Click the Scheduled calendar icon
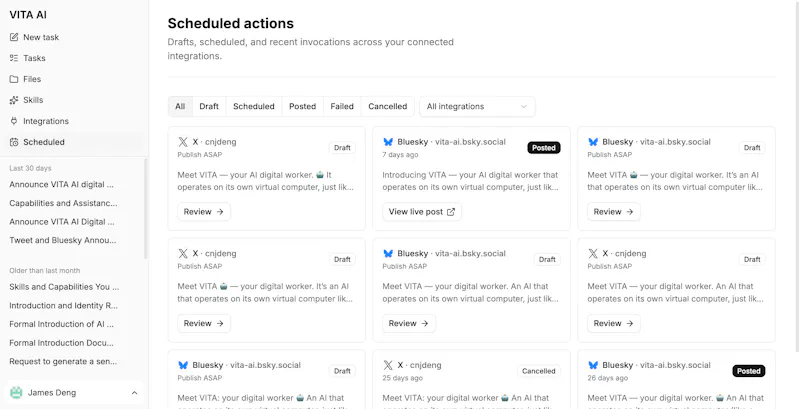This screenshot has width=800, height=409. point(14,142)
